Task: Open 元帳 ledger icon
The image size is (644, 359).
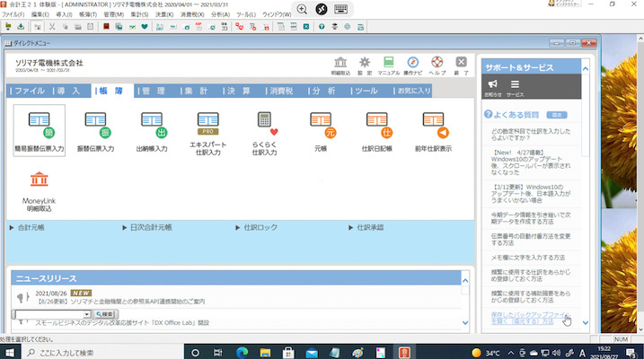Action: (321, 130)
